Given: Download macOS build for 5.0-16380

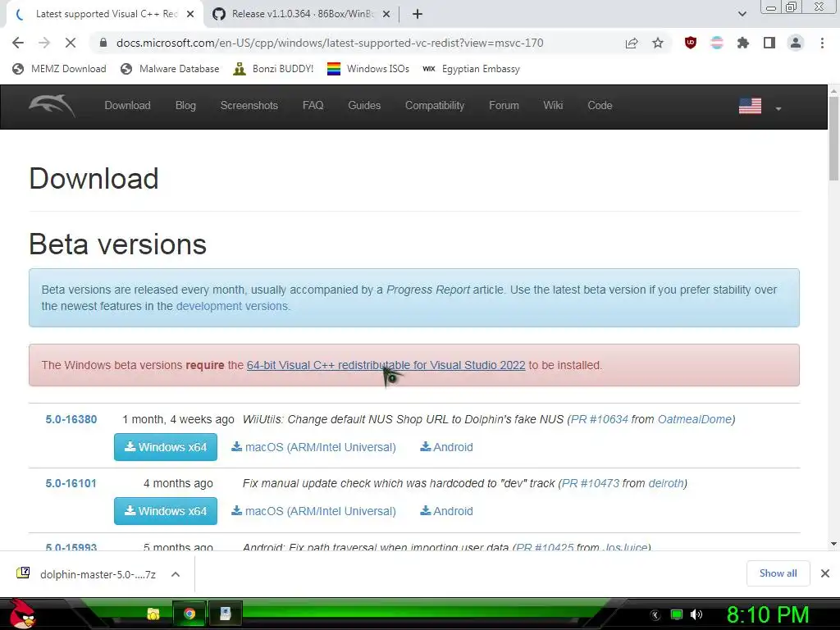Looking at the screenshot, I should click(x=314, y=447).
